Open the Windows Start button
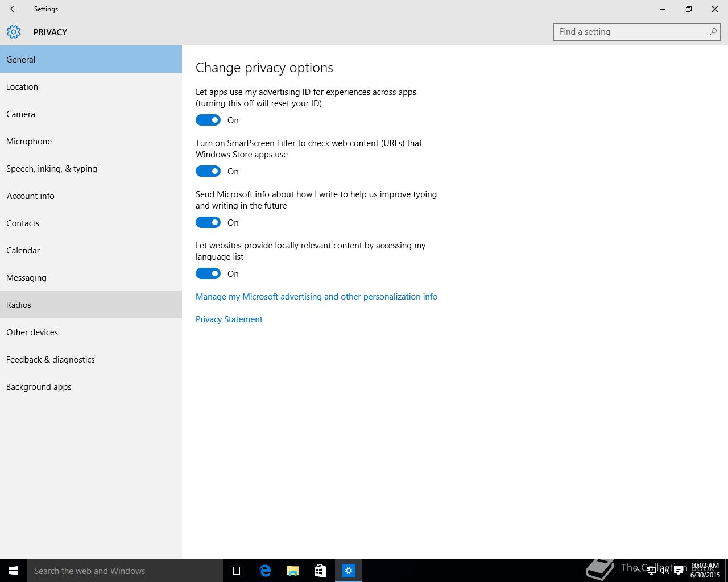This screenshot has height=582, width=728. (x=14, y=571)
